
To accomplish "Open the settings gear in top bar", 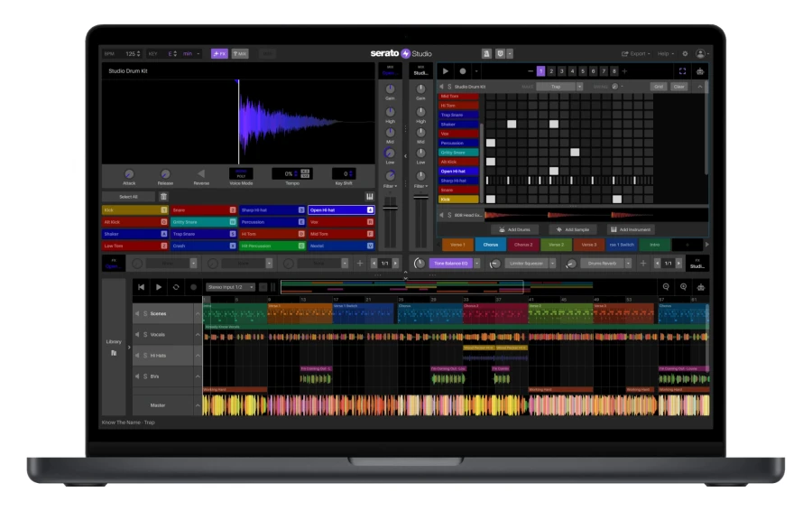I will tap(685, 53).
